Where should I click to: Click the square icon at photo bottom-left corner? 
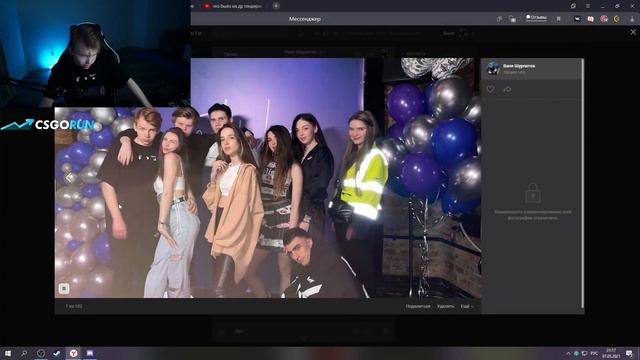[64, 289]
